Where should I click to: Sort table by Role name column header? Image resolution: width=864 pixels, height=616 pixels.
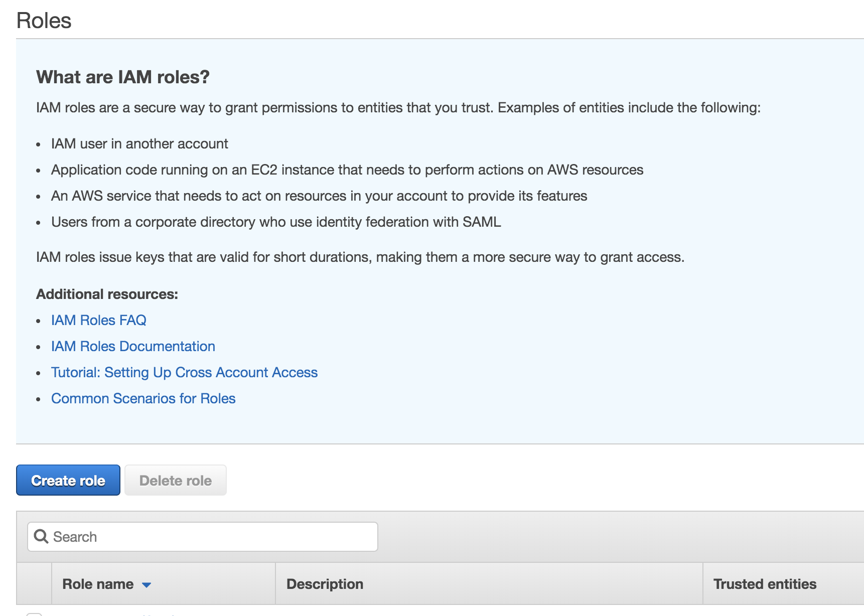click(x=98, y=584)
